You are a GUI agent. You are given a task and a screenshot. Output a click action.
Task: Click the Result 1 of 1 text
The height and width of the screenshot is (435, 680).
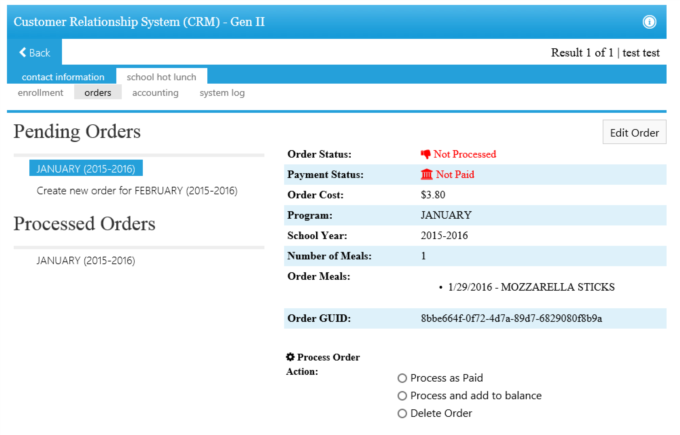(582, 53)
